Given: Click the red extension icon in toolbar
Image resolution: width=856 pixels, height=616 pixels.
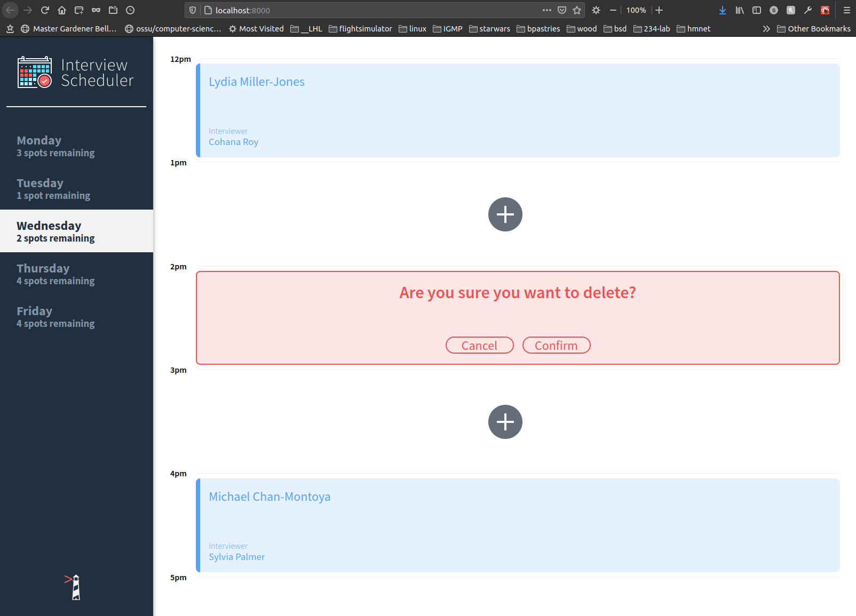Looking at the screenshot, I should tap(825, 10).
